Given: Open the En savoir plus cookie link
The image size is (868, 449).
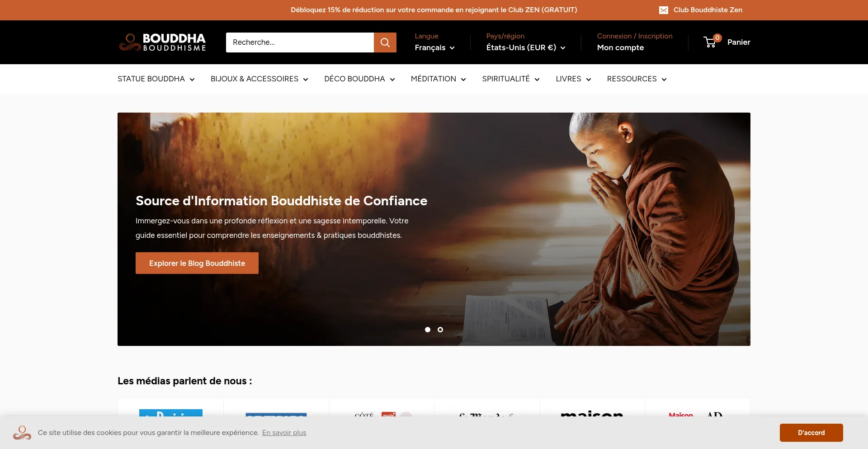Looking at the screenshot, I should point(284,433).
